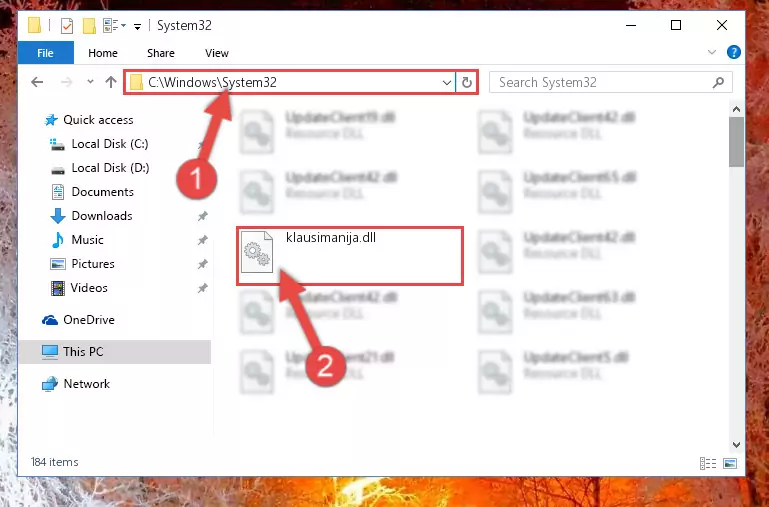Select the klausimanija.dll file
Viewport: 769px width, 507px height.
pyautogui.click(x=350, y=256)
